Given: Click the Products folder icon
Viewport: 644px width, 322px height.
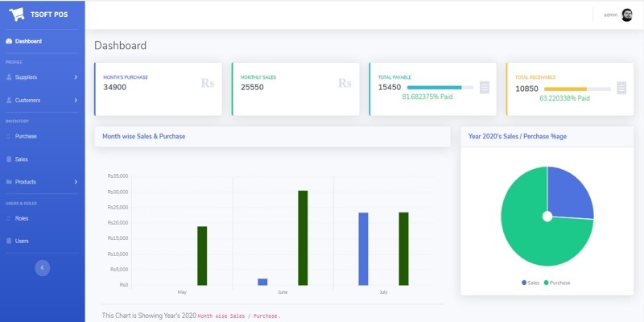Looking at the screenshot, I should coord(9,182).
